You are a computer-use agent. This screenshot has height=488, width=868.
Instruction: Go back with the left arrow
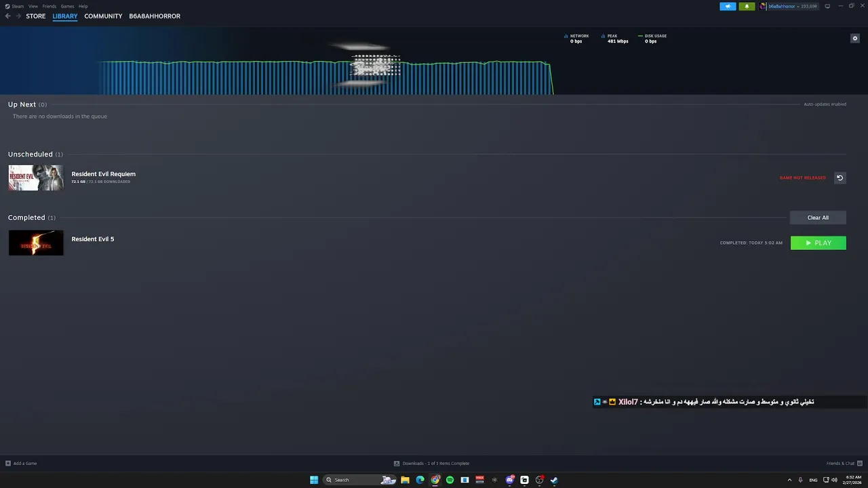[8, 16]
